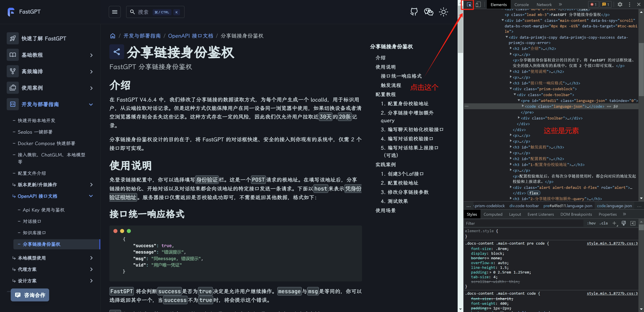Screen dimensions: 644x312
Task: Expand the 版本更新/升级操作 submenu
Action: tap(91, 184)
